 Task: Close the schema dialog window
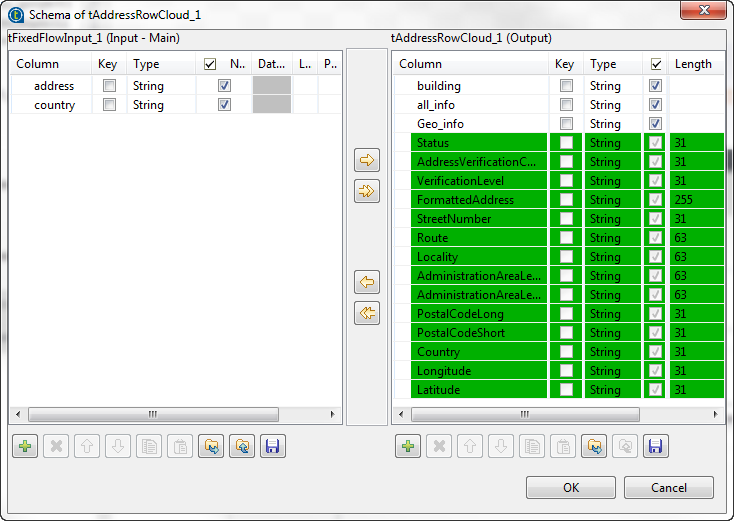pyautogui.click(x=703, y=10)
